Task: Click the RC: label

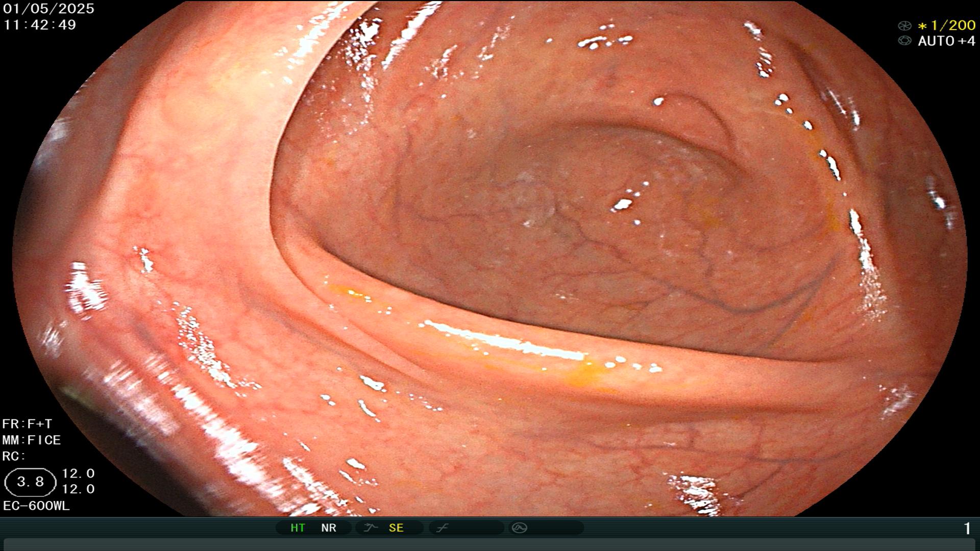Action: [14, 456]
